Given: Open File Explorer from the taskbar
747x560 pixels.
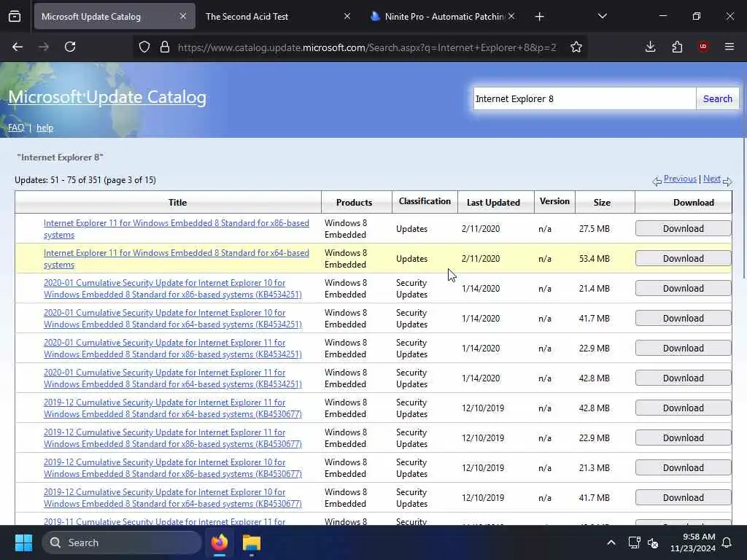Looking at the screenshot, I should (252, 542).
